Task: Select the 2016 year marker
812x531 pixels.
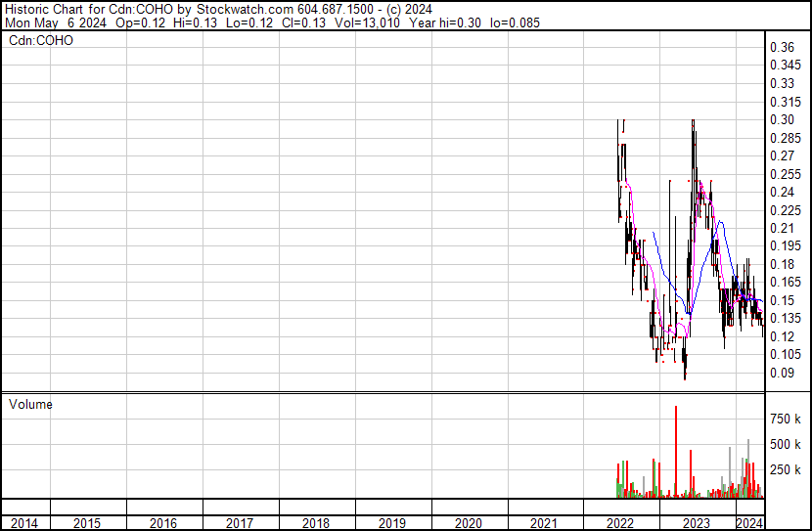Action: click(x=163, y=523)
